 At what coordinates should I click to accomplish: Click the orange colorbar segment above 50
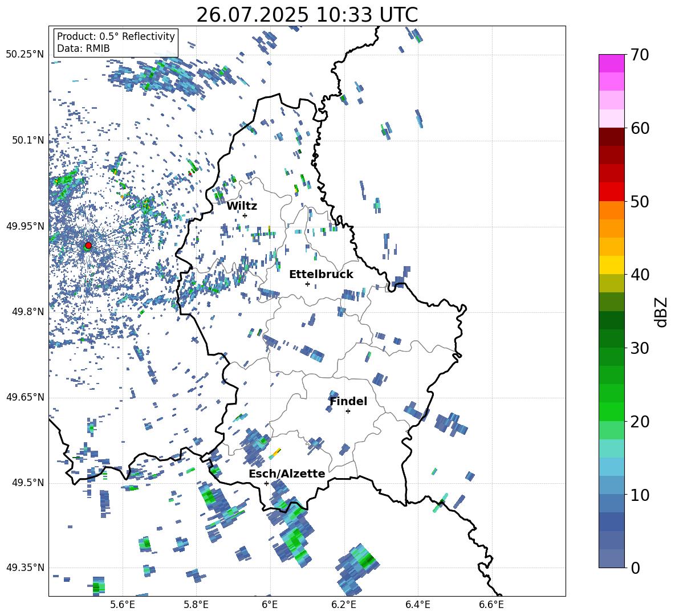point(611,210)
